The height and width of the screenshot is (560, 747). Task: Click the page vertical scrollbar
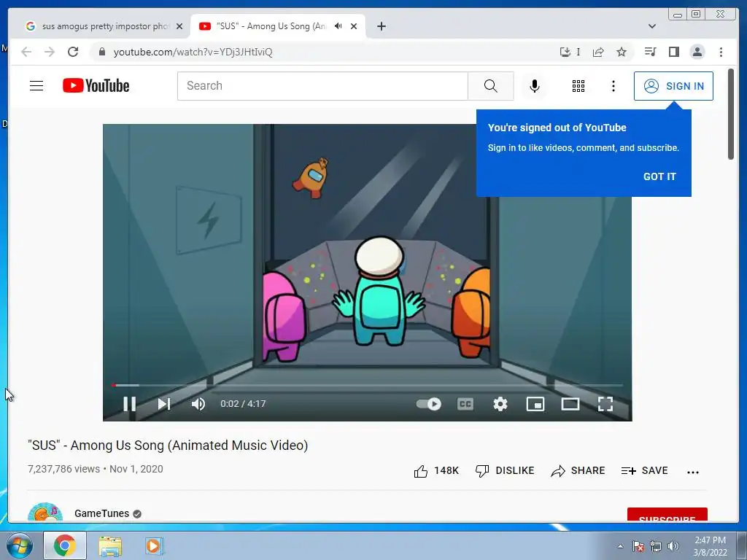(x=731, y=114)
